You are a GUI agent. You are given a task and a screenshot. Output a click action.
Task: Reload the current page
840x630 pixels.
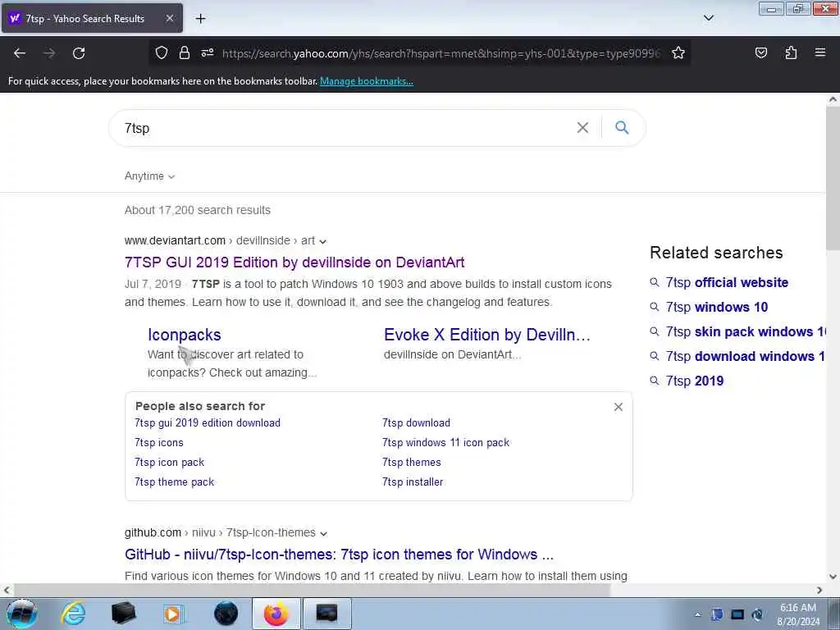point(79,53)
